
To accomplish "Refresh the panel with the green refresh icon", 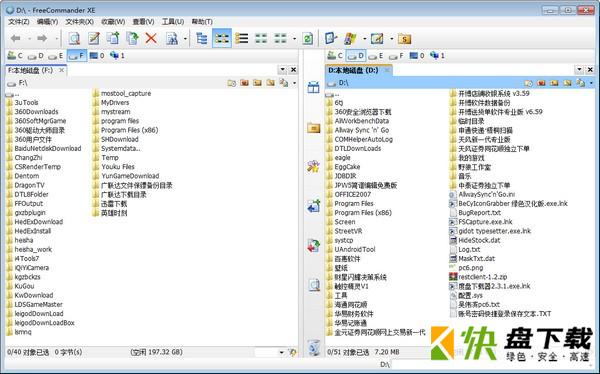I will (308, 38).
